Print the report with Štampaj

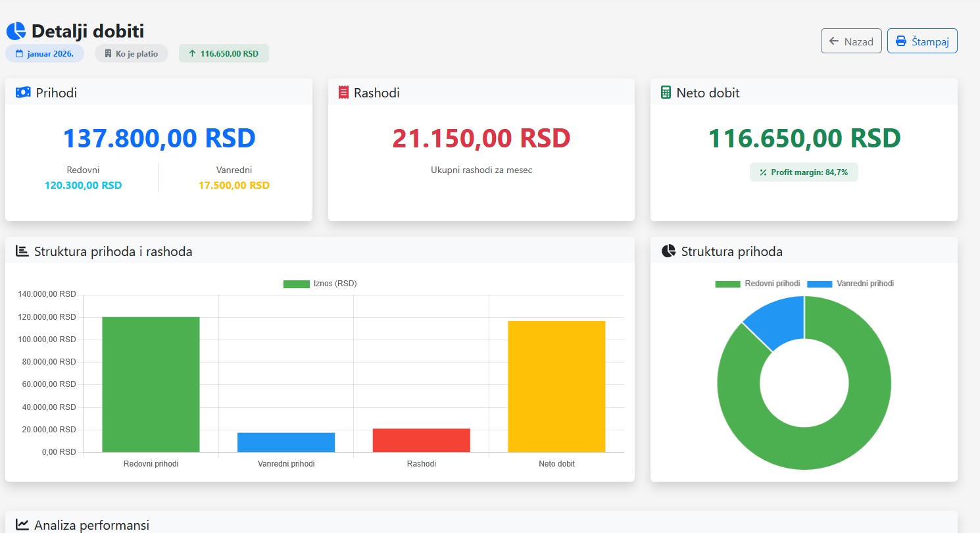[x=922, y=41]
